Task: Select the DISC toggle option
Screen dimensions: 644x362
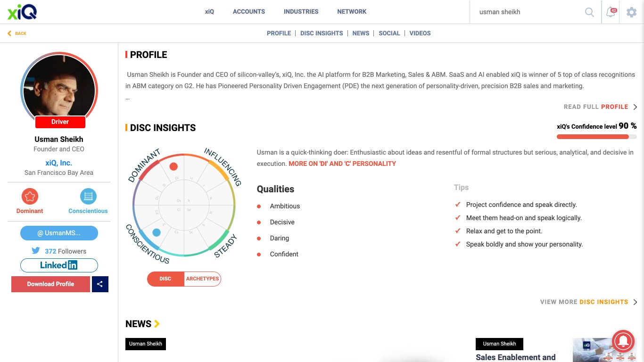Action: click(x=165, y=279)
